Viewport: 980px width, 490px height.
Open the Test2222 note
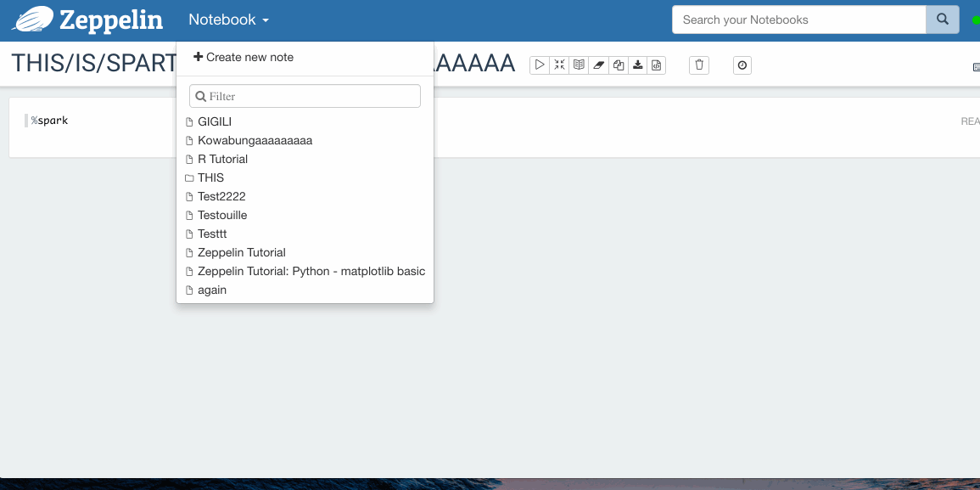tap(221, 196)
